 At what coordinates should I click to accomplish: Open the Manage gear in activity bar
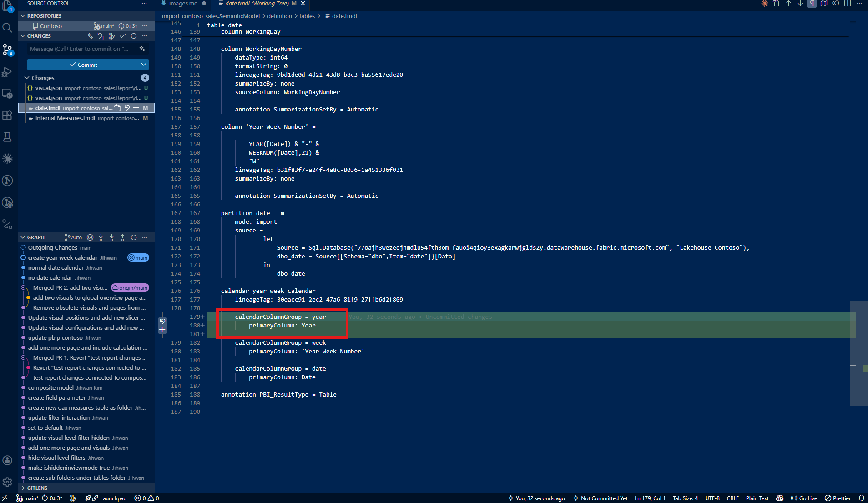click(7, 482)
